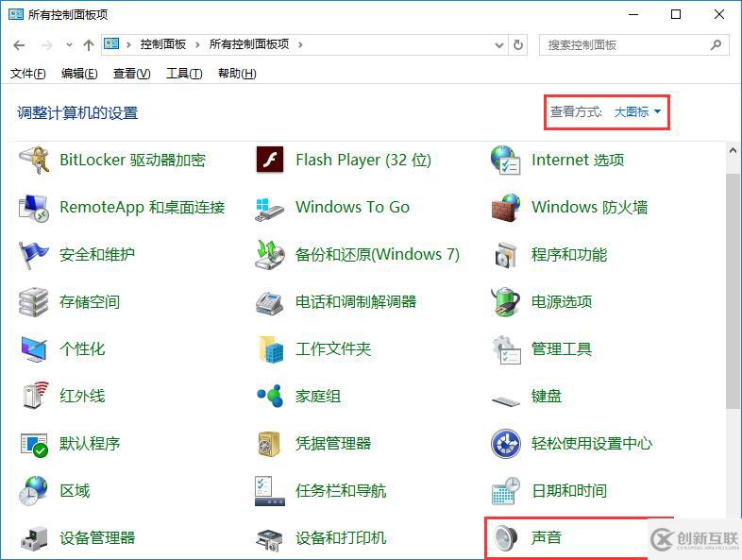The height and width of the screenshot is (560, 742).
Task: Open the 日期和时间 calendar icon
Action: pyautogui.click(x=506, y=491)
